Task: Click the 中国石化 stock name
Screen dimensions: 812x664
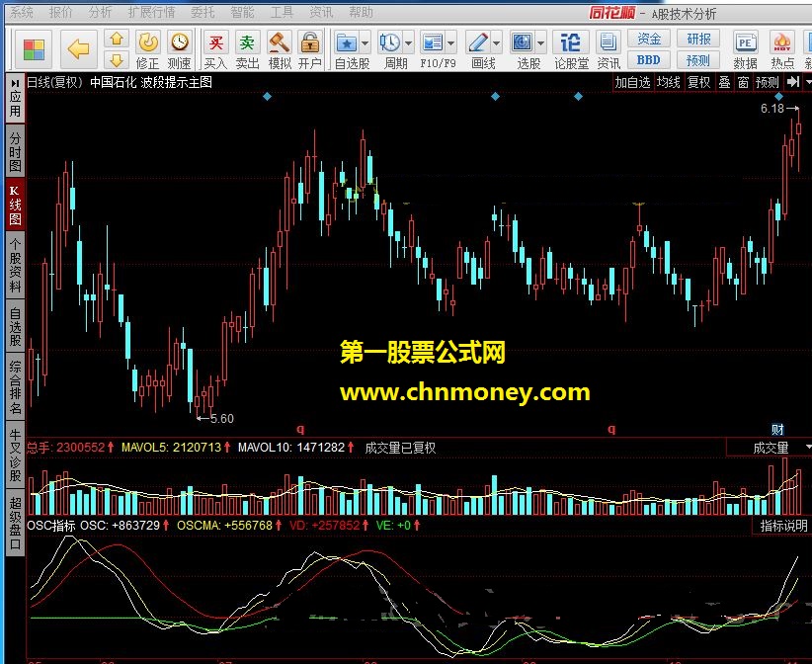Action: click(113, 82)
